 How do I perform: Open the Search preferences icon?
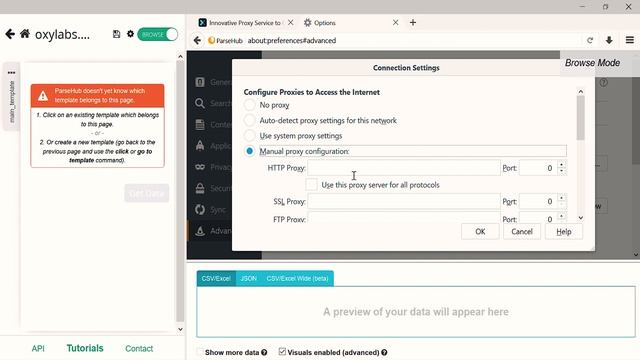point(200,103)
